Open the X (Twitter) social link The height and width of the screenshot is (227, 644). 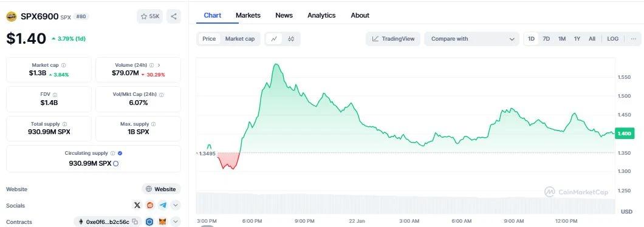click(x=137, y=205)
